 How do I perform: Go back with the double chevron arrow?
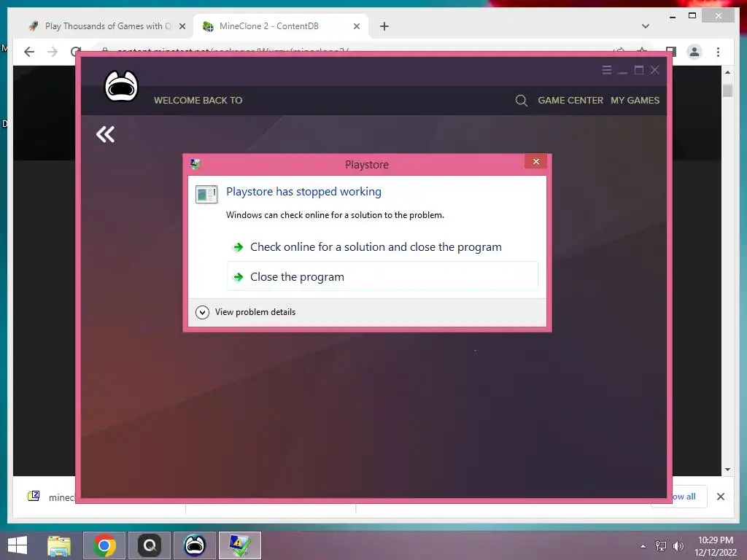point(105,134)
